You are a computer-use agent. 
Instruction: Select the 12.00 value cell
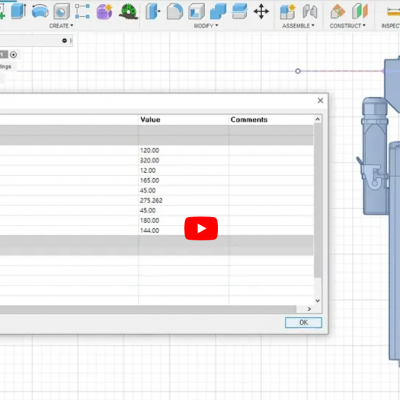pyautogui.click(x=184, y=170)
